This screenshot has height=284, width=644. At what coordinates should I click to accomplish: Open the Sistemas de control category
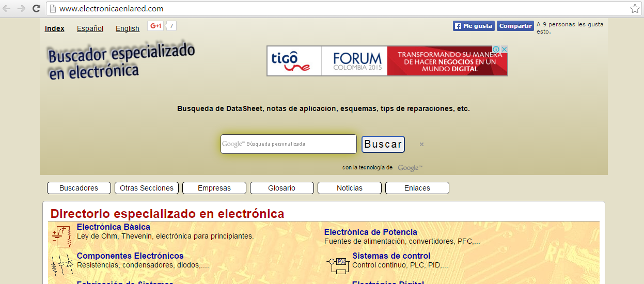tap(391, 256)
